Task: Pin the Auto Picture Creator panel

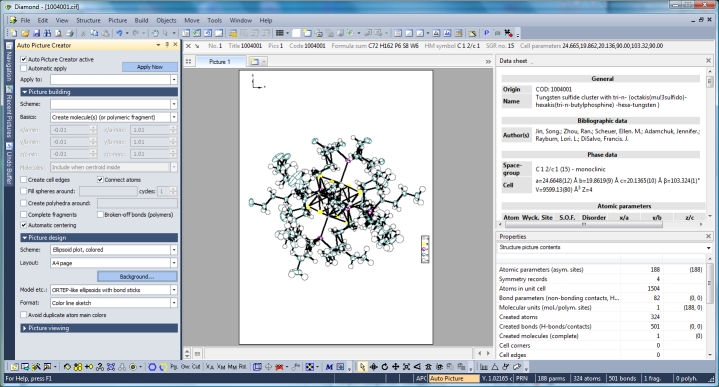Action: (x=167, y=45)
